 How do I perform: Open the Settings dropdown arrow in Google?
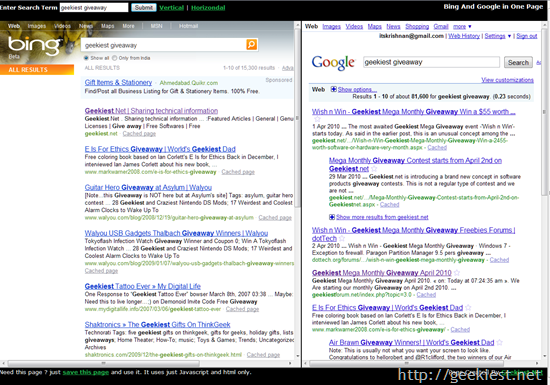[509, 36]
